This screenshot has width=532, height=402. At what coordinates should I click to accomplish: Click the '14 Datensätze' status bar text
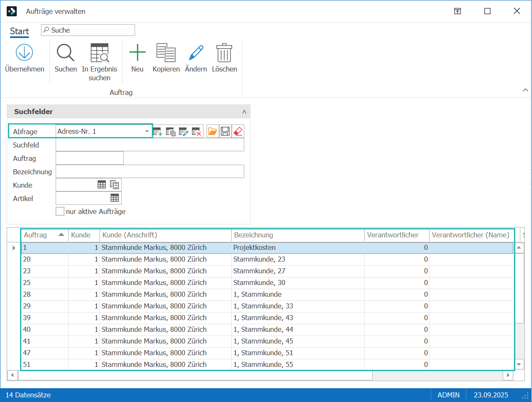[x=28, y=395]
